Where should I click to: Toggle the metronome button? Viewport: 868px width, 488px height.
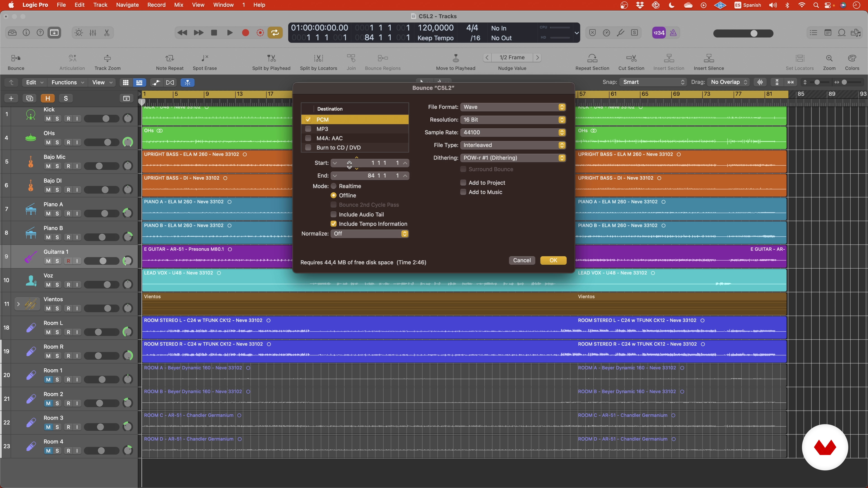[x=673, y=33]
